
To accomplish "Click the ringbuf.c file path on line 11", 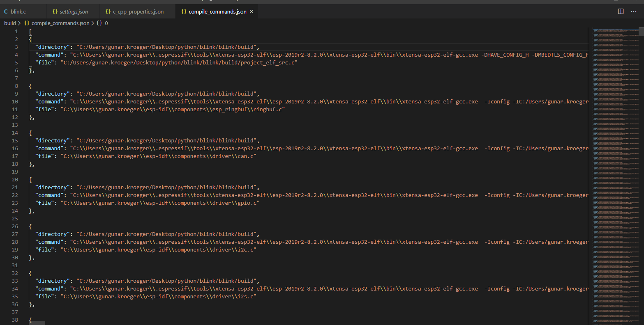I will point(173,110).
